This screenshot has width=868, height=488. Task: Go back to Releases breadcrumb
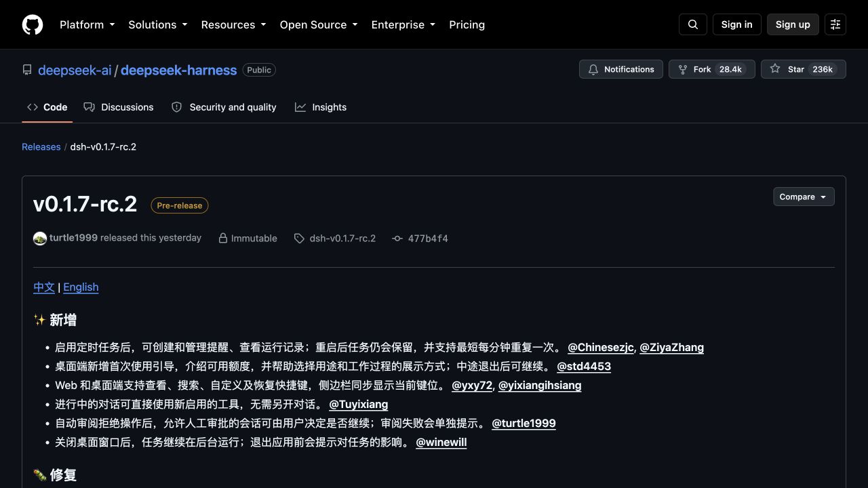pos(41,146)
